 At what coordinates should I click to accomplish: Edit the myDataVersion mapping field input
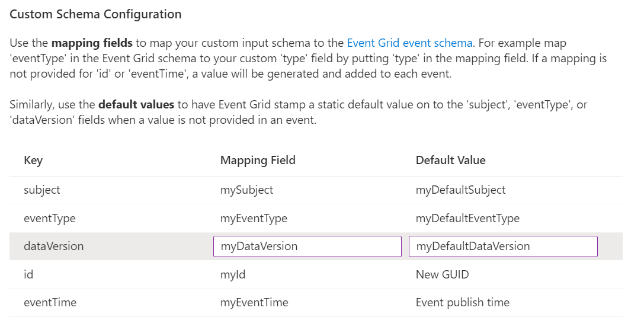307,246
